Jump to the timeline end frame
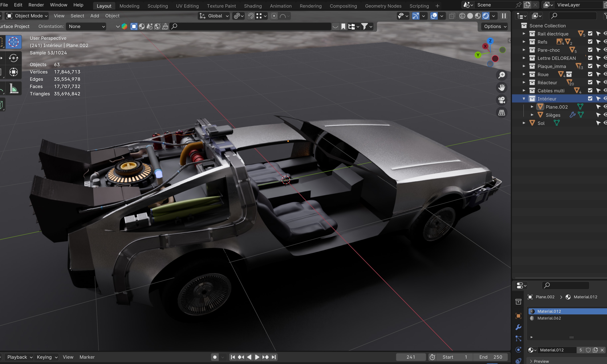 [x=274, y=357]
